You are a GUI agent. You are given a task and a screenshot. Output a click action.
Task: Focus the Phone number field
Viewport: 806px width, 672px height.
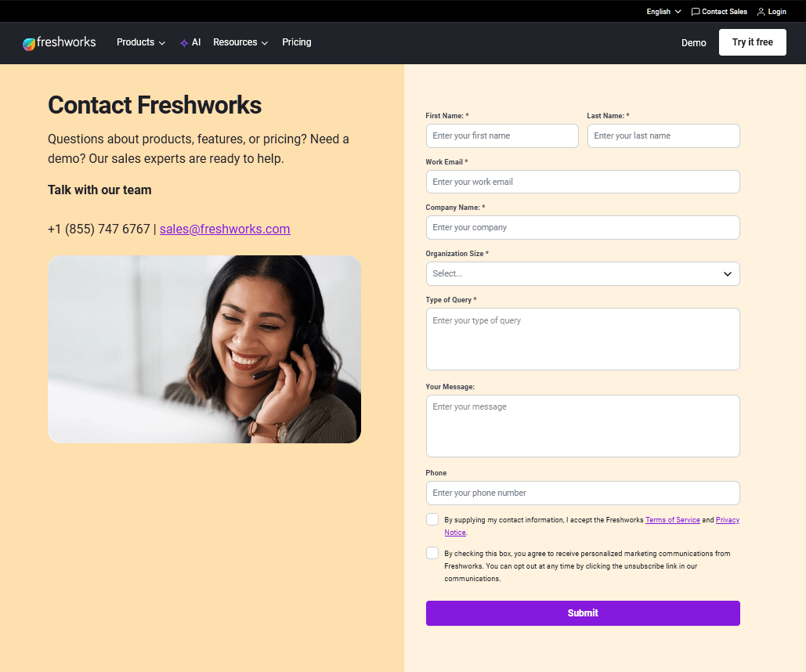[583, 493]
